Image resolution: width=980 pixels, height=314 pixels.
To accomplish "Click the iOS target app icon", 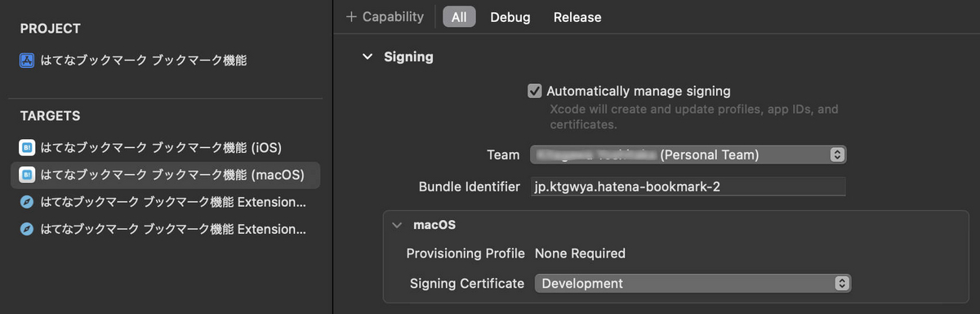I will 27,147.
